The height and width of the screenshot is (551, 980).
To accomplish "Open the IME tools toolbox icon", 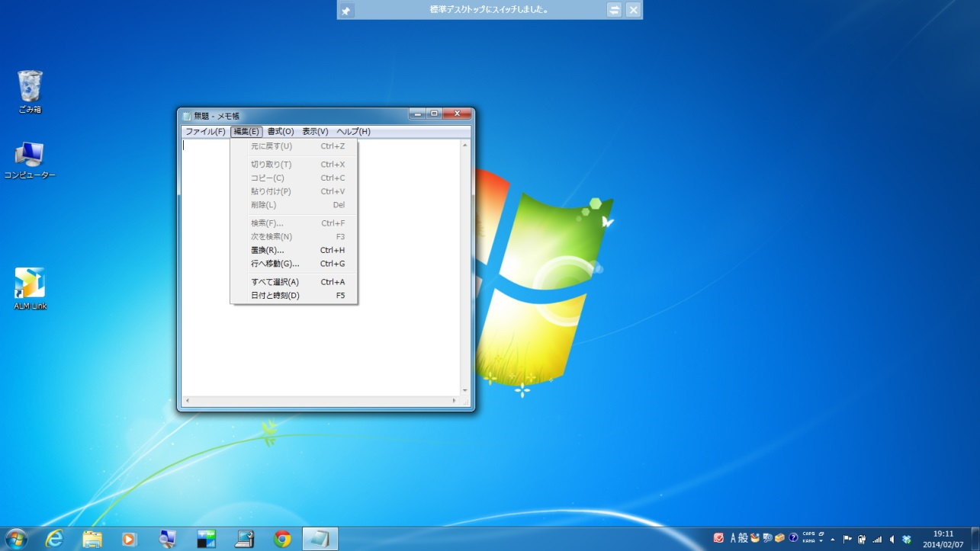I will (x=779, y=538).
